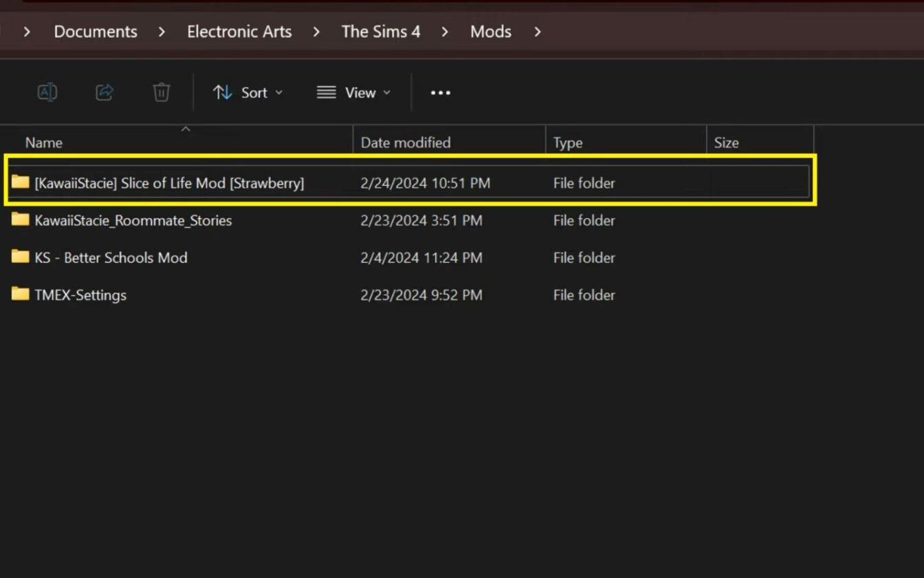Select the TMEX-Settings folder
The image size is (924, 578).
click(x=407, y=295)
